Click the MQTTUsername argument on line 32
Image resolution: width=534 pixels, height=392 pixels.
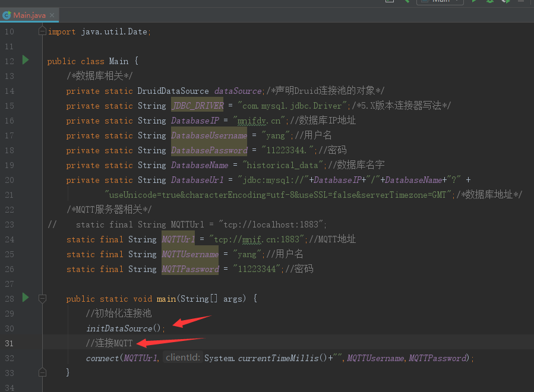(x=375, y=358)
